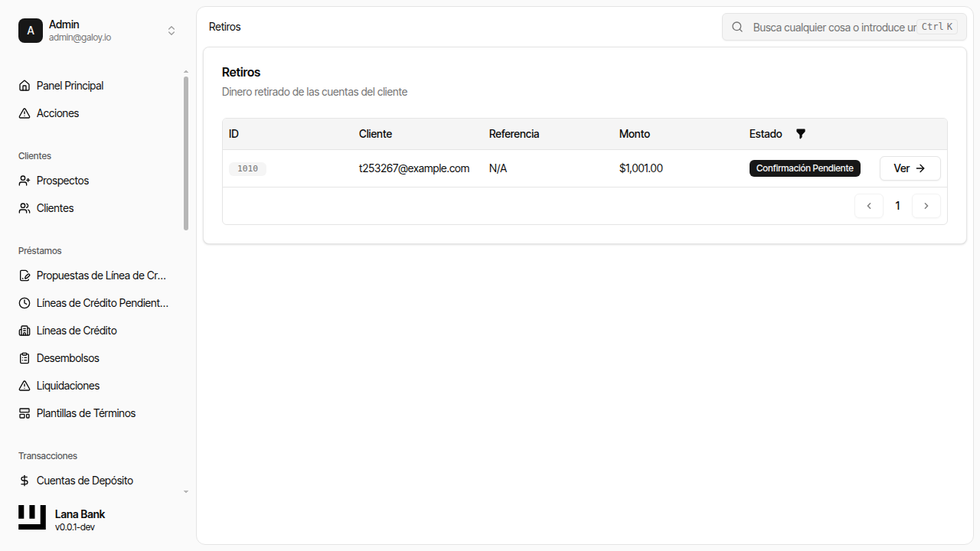The height and width of the screenshot is (551, 980).
Task: Click the Líneas de Crédito building icon
Action: coord(24,331)
